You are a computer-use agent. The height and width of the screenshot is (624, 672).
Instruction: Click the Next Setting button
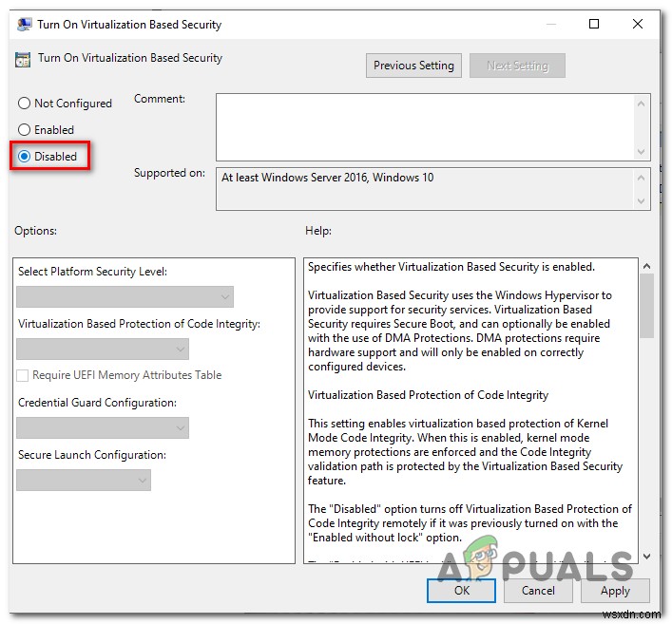click(x=517, y=66)
